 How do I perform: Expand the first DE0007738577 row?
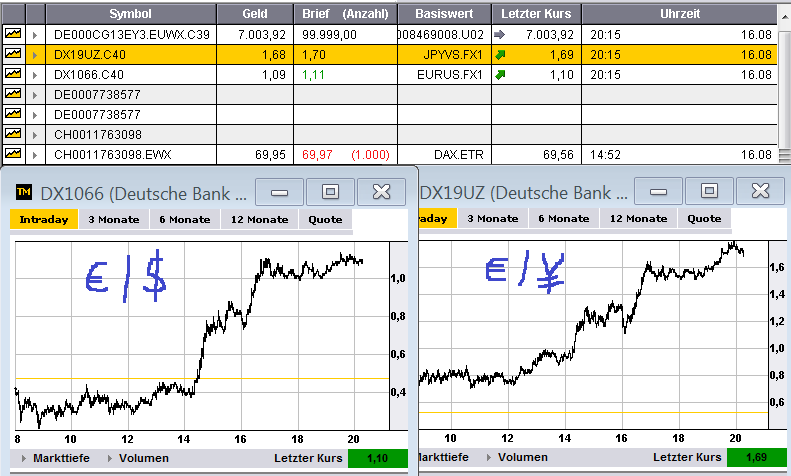pyautogui.click(x=35, y=95)
